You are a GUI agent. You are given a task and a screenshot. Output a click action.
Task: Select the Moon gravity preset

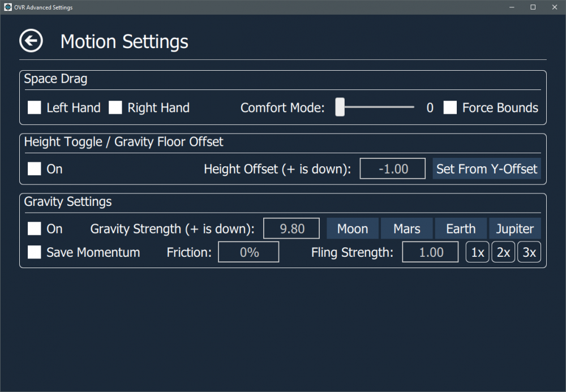[353, 229]
